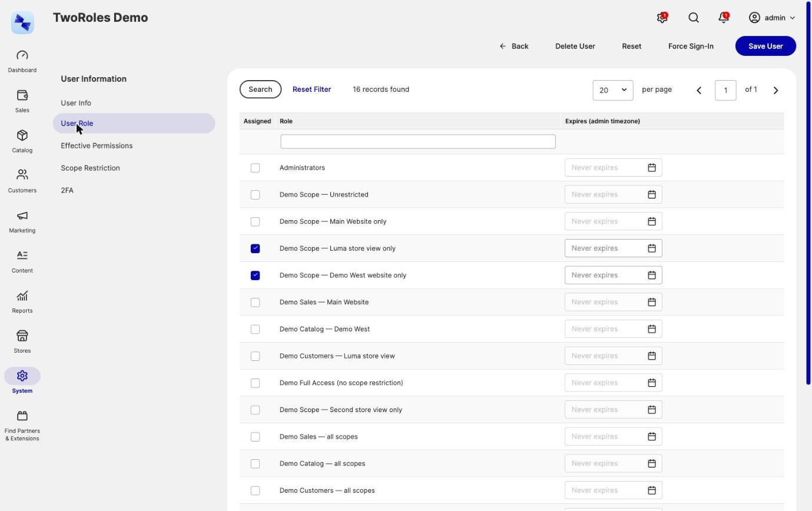The image size is (812, 511).
Task: Open Find Partners & Extensions icon
Action: coord(22,416)
